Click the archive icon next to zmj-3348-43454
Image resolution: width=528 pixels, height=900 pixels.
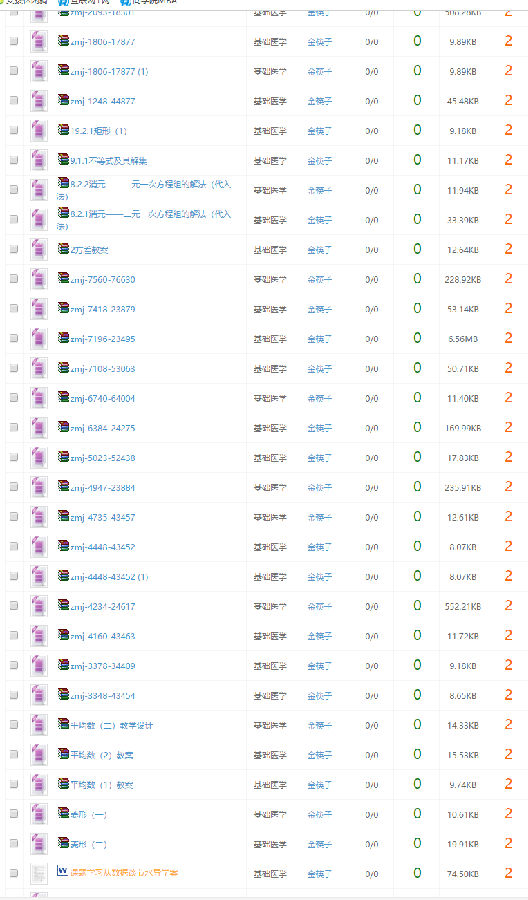63,695
